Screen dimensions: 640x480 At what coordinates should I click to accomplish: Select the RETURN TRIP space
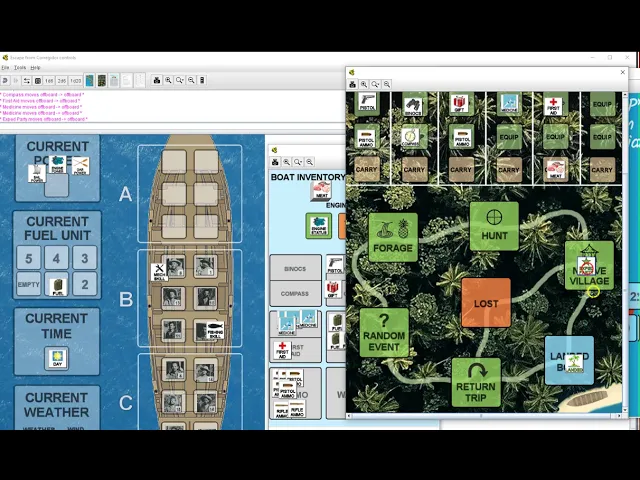(476, 382)
